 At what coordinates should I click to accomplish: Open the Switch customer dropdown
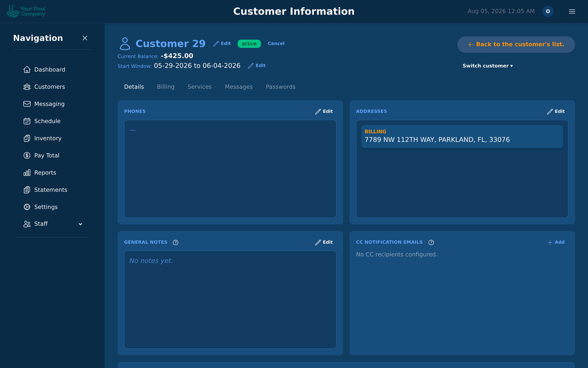pos(488,66)
